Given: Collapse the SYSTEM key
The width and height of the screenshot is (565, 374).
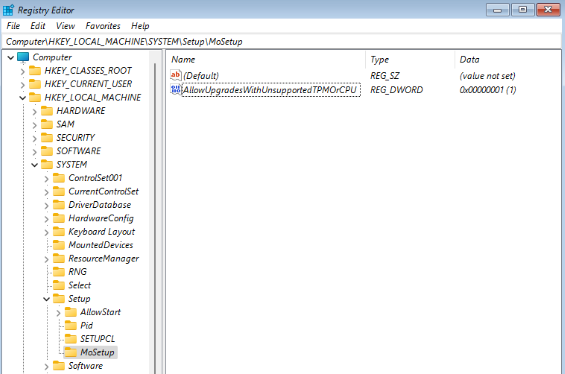Looking at the screenshot, I should [35, 165].
